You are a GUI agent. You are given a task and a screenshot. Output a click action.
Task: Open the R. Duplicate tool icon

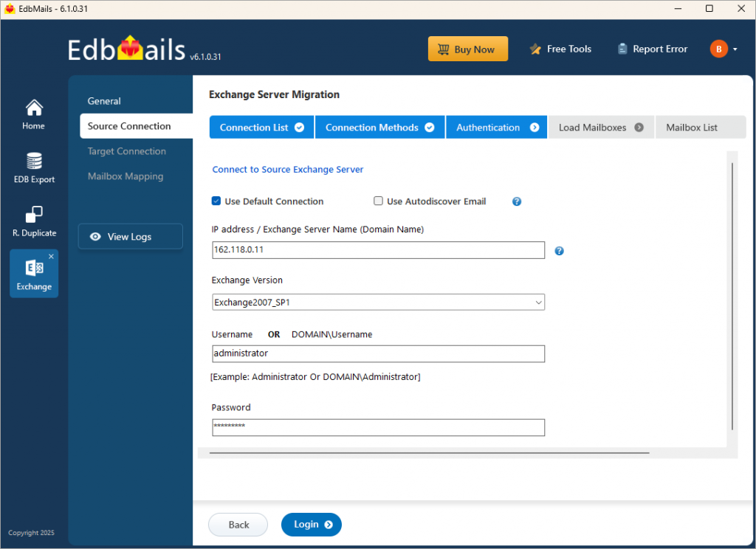(x=34, y=215)
